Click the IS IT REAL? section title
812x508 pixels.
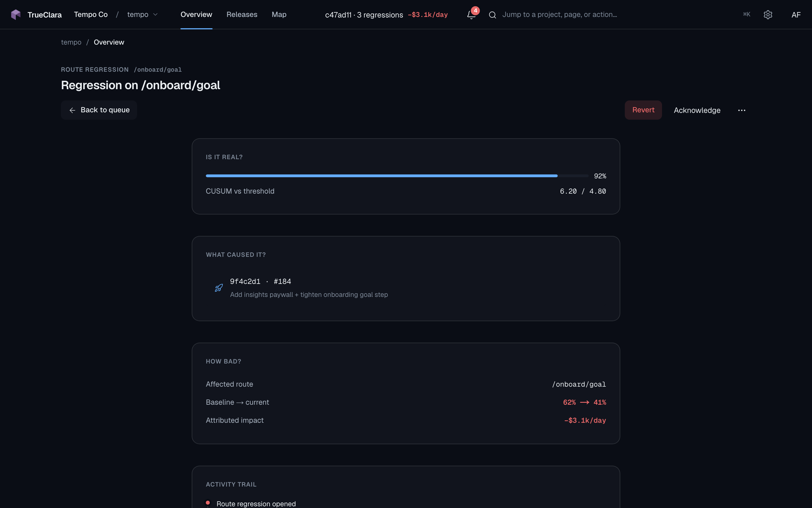pos(224,157)
